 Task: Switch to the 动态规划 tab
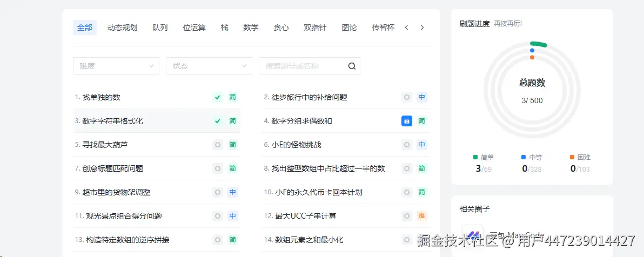tap(123, 28)
